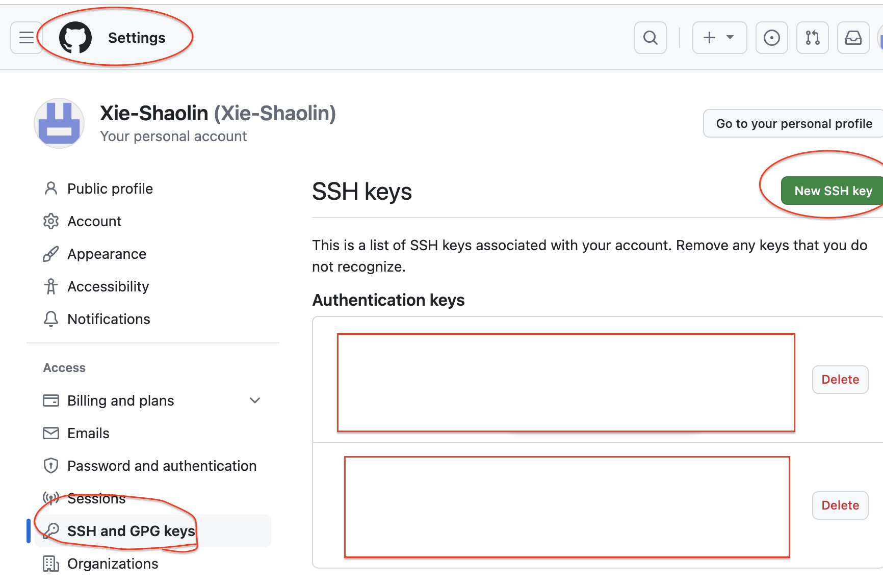Select Public profile in sidebar
The width and height of the screenshot is (883, 588).
click(110, 189)
